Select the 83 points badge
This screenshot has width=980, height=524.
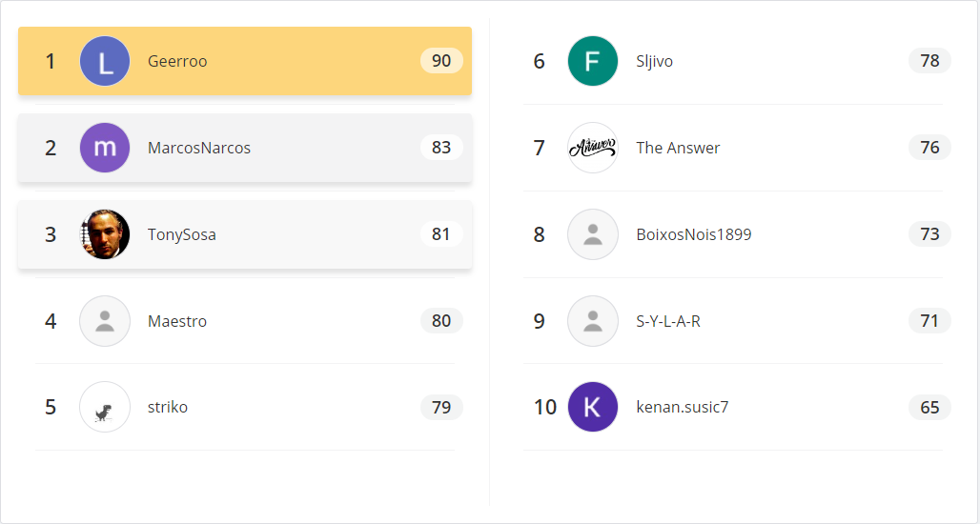pos(441,148)
